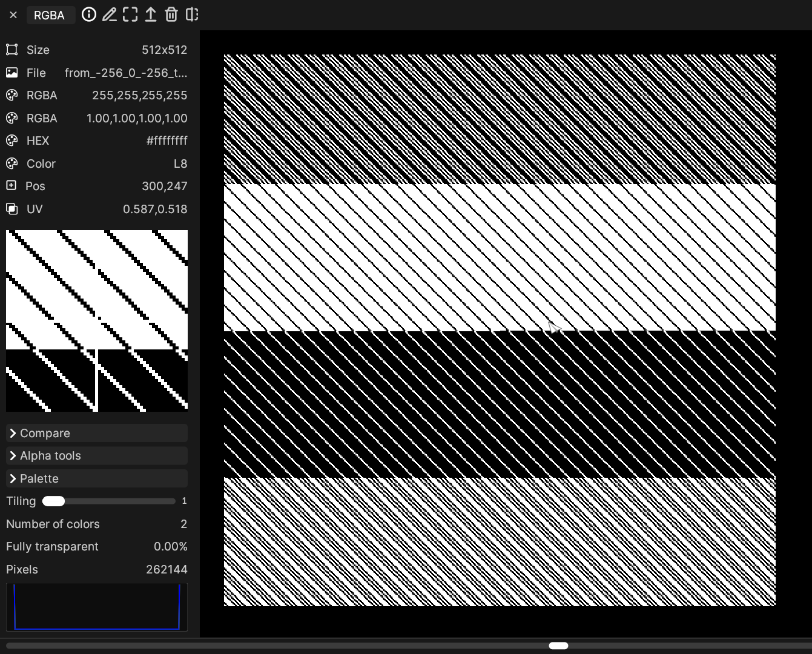Click the info icon in the toolbar
The width and height of the screenshot is (812, 654).
(x=89, y=15)
